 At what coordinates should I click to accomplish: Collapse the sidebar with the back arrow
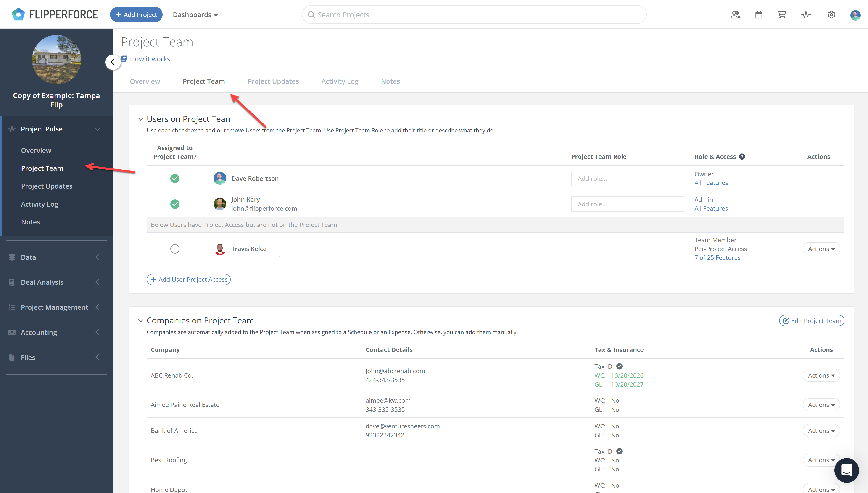click(x=113, y=62)
